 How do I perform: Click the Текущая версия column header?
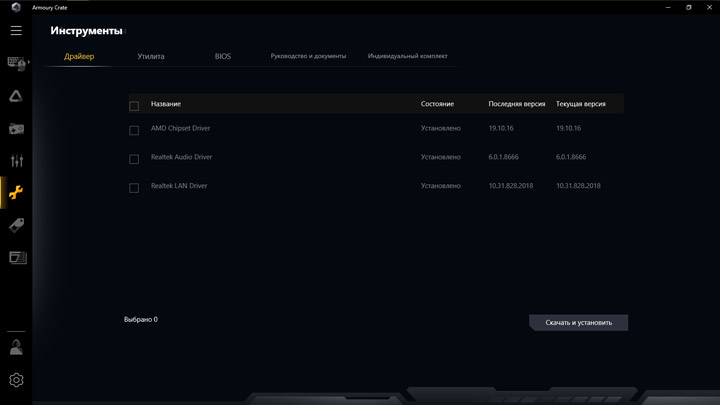(580, 104)
